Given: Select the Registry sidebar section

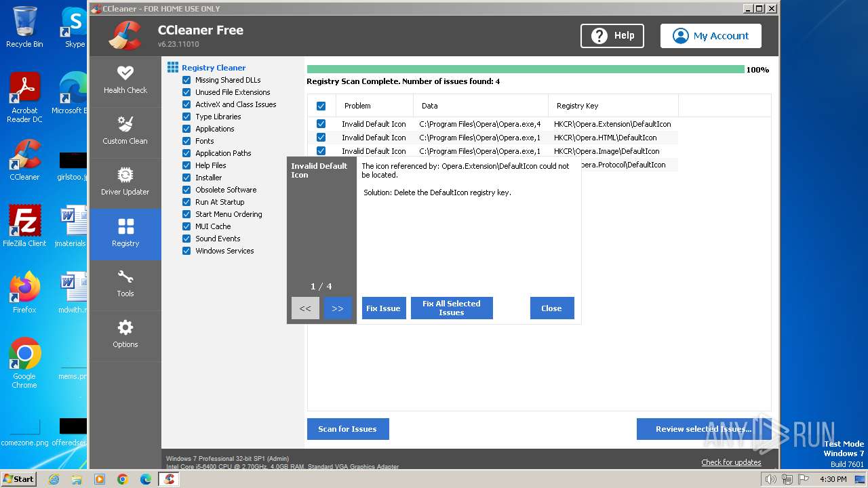Looking at the screenshot, I should [x=125, y=234].
